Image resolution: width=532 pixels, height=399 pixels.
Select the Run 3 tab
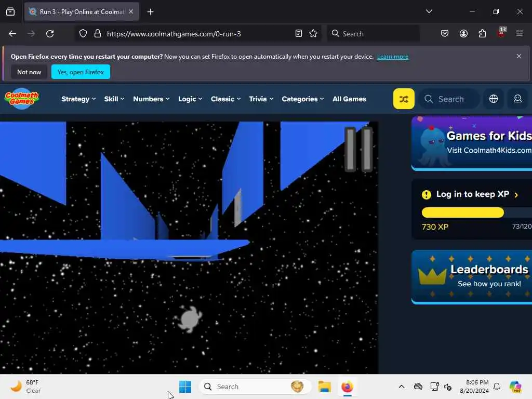[x=82, y=12]
